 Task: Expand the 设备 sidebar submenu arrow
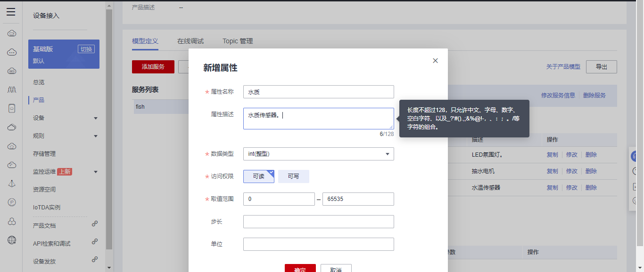coord(96,118)
